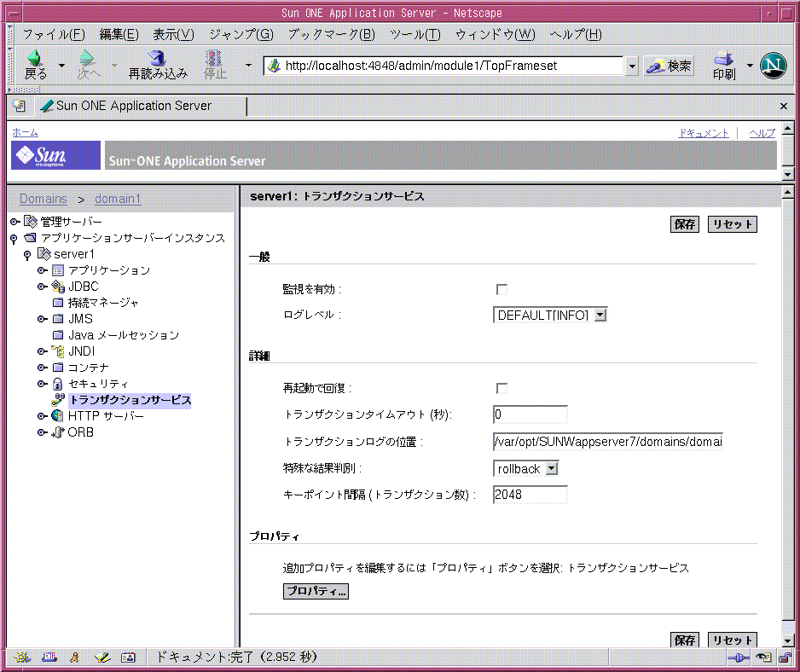
Task: Open the Print options dropdown arrow
Action: click(x=750, y=66)
